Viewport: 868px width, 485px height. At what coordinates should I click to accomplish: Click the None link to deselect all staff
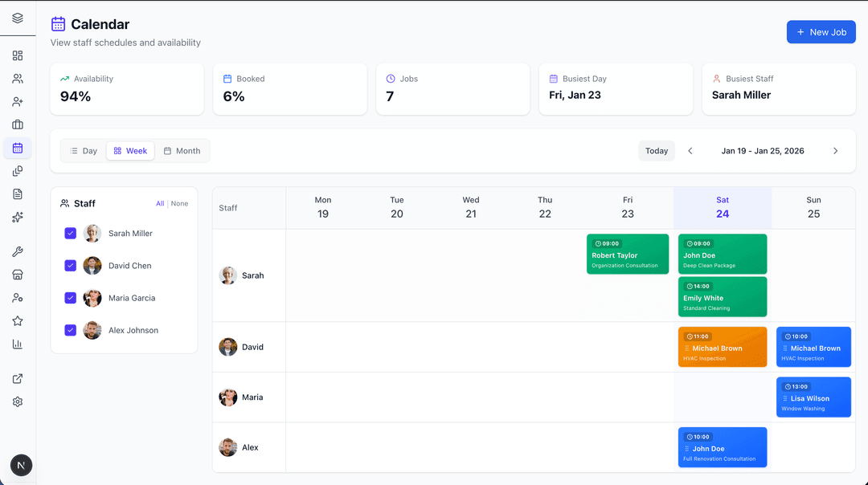pos(179,203)
